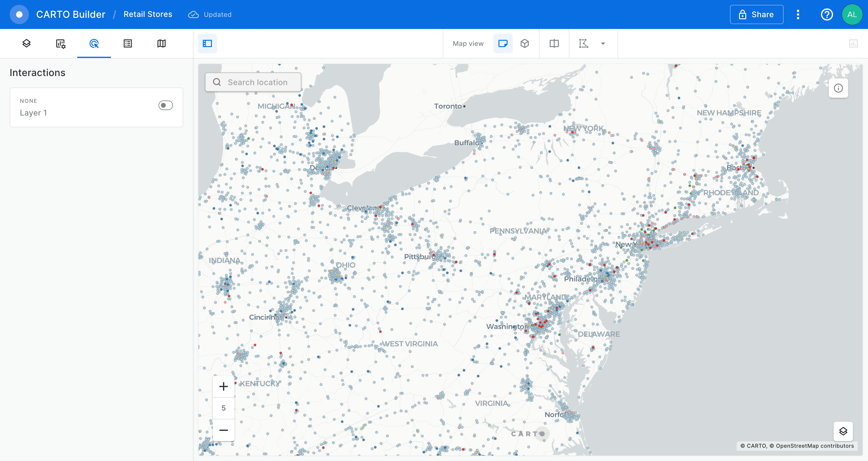The height and width of the screenshot is (461, 868).
Task: Open the three-dot more options menu
Action: click(798, 14)
